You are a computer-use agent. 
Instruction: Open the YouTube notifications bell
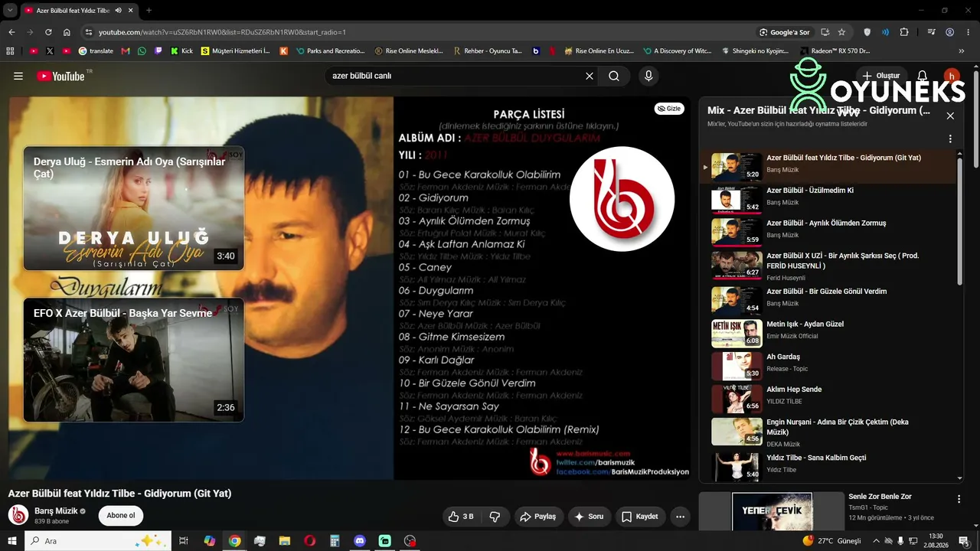[923, 76]
